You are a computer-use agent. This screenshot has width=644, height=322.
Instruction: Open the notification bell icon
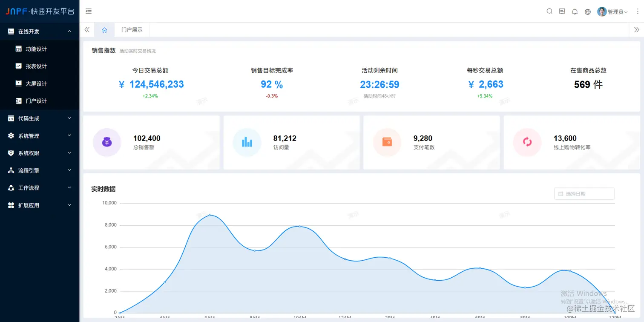(x=575, y=11)
